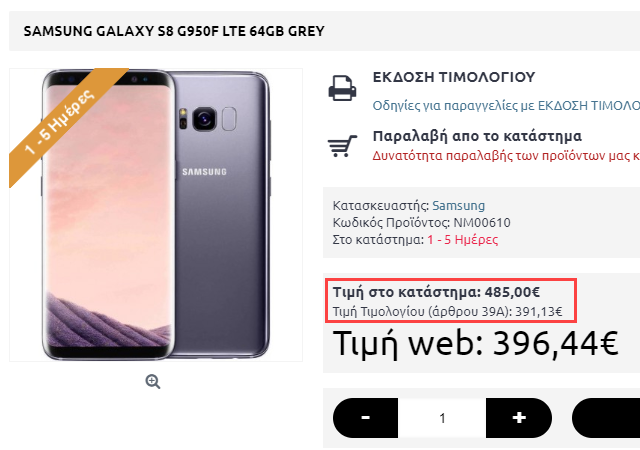
Task: Click the red store pickup availability text
Action: pyautogui.click(x=506, y=156)
